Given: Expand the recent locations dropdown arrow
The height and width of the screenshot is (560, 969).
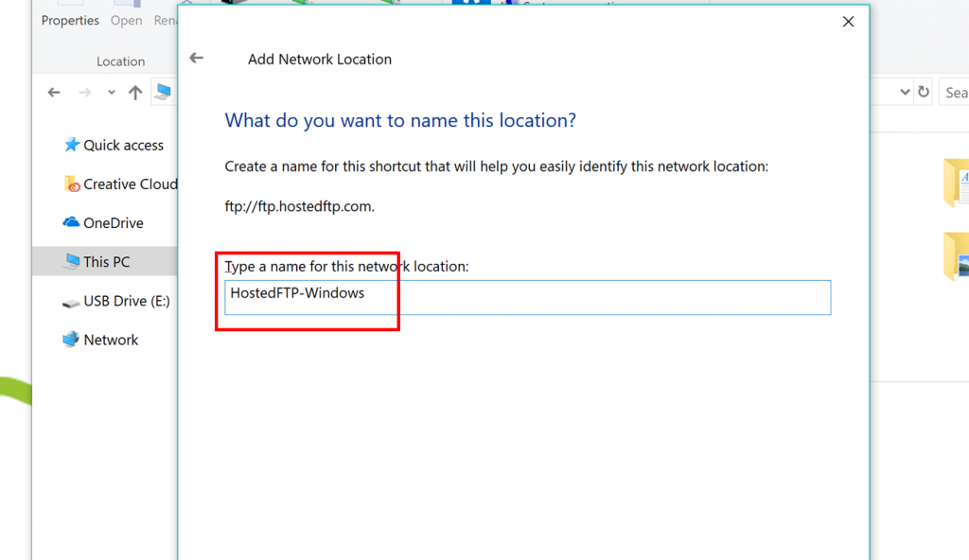Looking at the screenshot, I should pyautogui.click(x=112, y=93).
